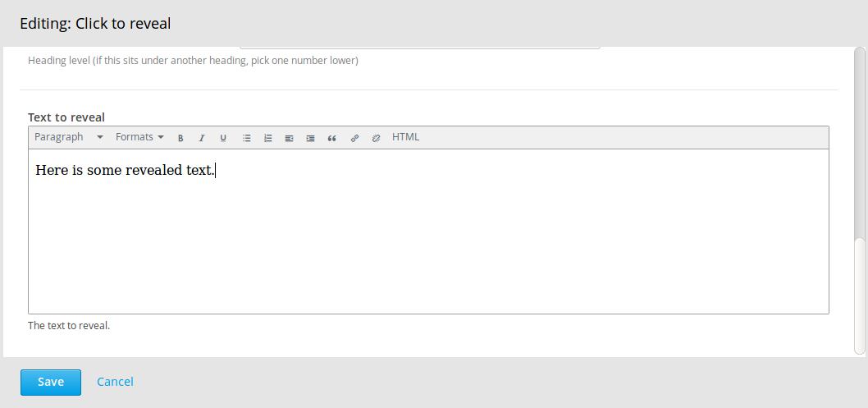Remove link with the unlink icon
Image resolution: width=868 pixels, height=408 pixels.
click(376, 138)
